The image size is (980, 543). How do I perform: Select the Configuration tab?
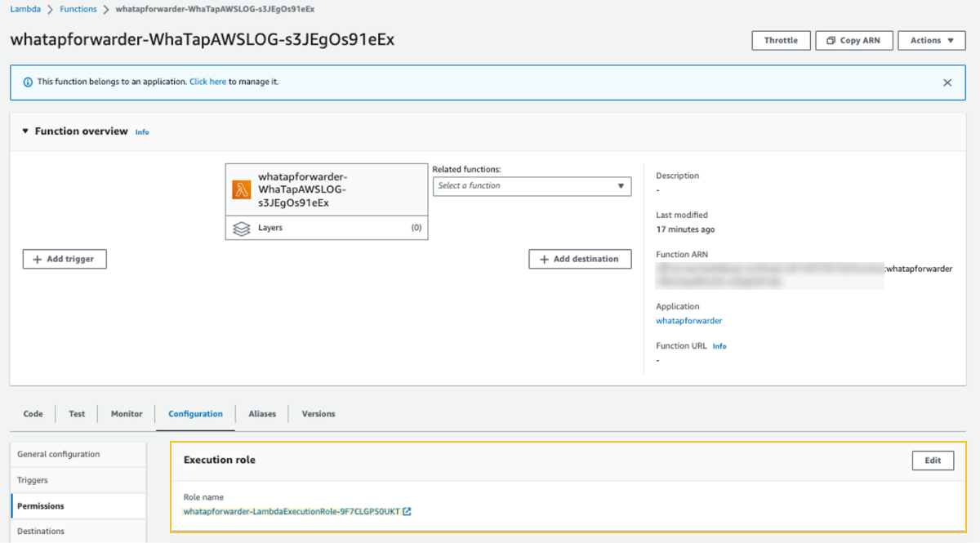click(x=195, y=414)
